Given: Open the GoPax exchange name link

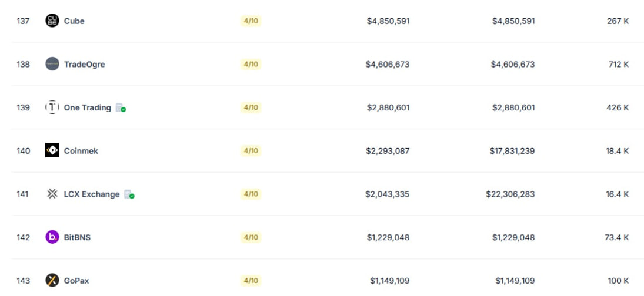Looking at the screenshot, I should point(76,281).
